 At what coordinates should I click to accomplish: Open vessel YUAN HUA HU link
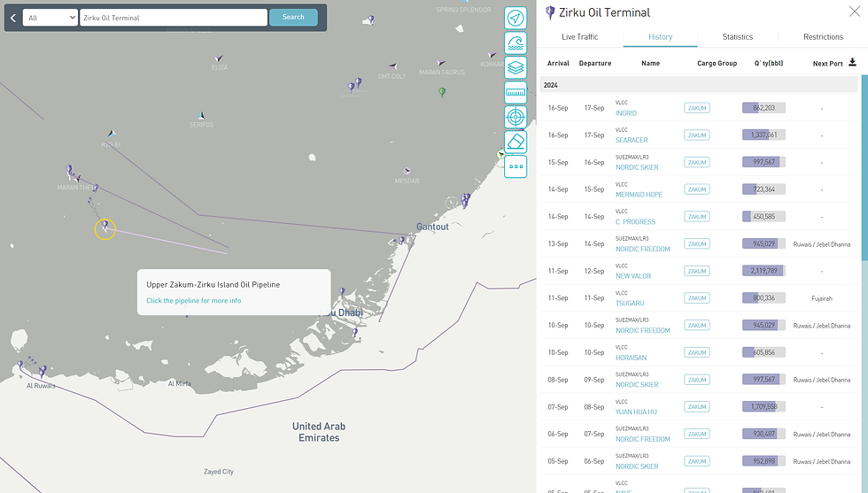636,412
